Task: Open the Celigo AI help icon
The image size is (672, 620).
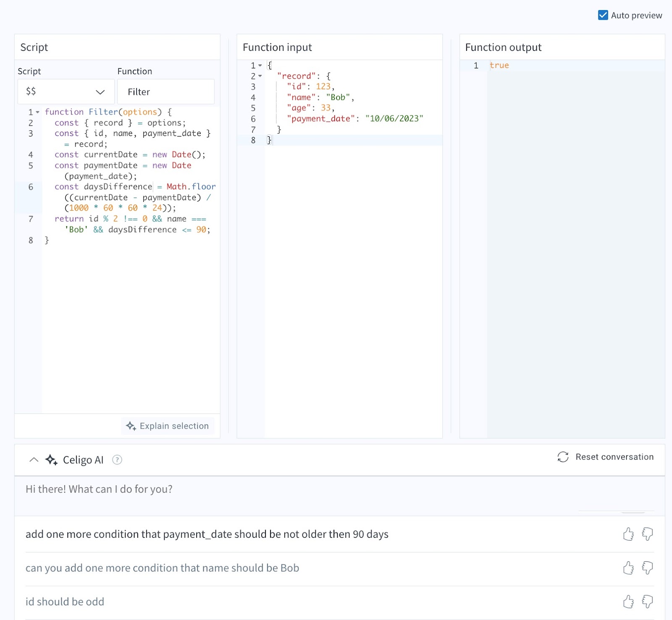Action: pos(117,460)
